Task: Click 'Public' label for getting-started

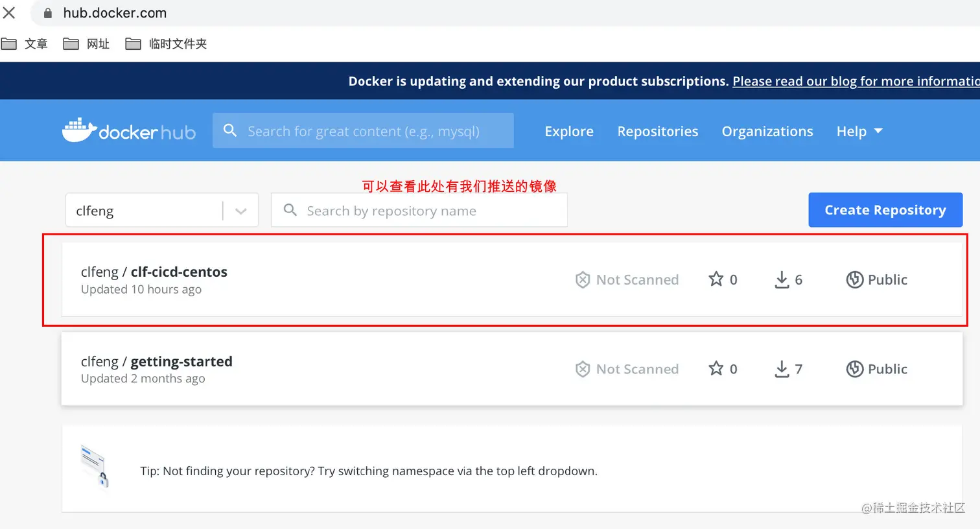Action: click(x=887, y=369)
